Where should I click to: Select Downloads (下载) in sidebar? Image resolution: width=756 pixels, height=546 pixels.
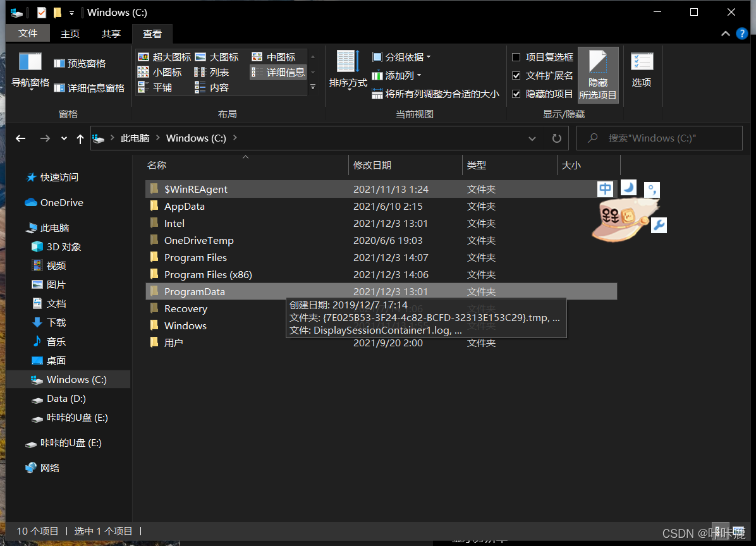49,322
